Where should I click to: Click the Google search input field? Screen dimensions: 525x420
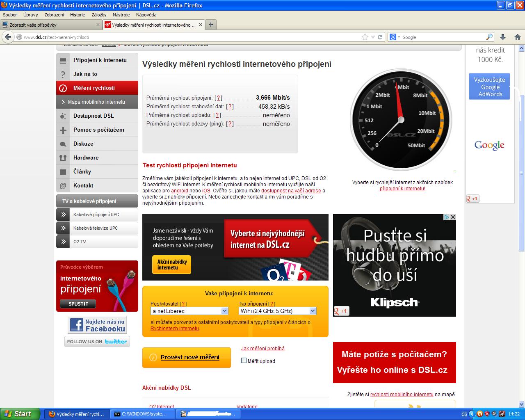443,37
